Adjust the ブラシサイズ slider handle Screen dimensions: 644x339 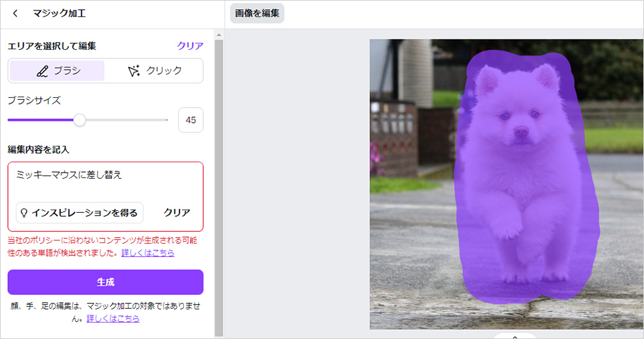(x=80, y=120)
